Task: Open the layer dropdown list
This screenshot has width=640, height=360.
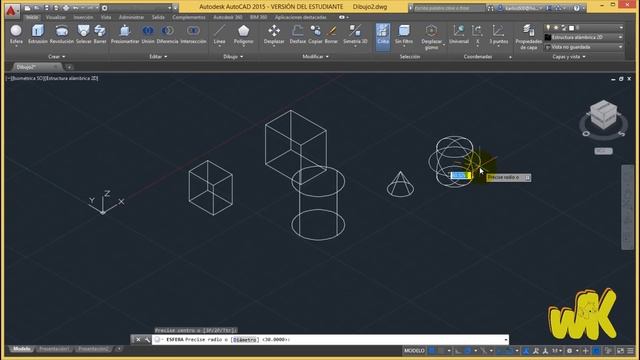Action: [x=583, y=28]
